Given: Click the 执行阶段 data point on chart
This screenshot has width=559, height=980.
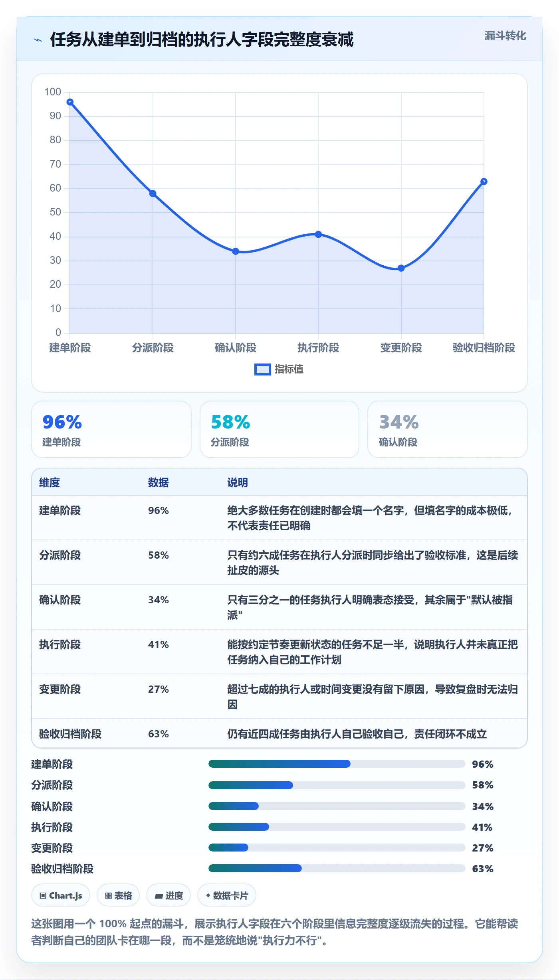Looking at the screenshot, I should click(x=318, y=235).
